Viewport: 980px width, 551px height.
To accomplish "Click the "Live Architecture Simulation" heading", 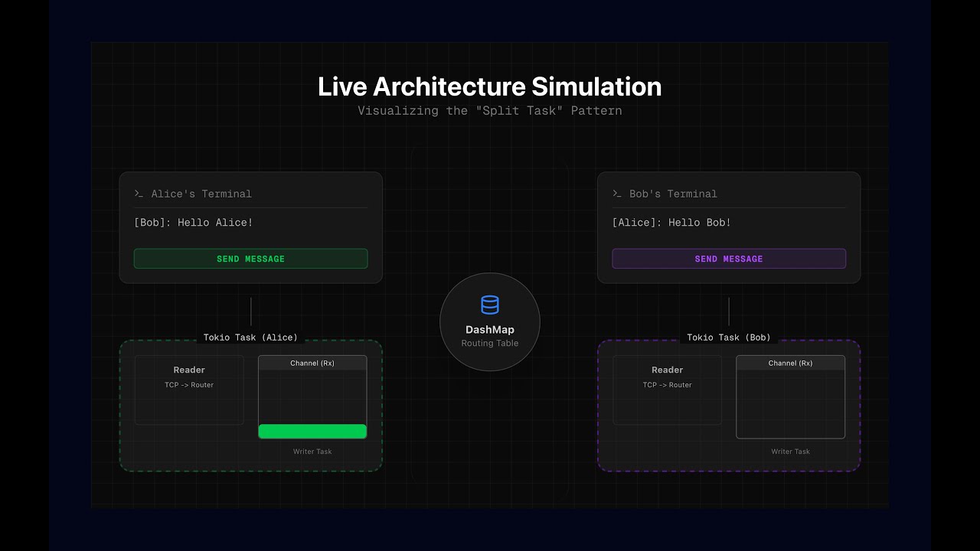I will [x=490, y=86].
